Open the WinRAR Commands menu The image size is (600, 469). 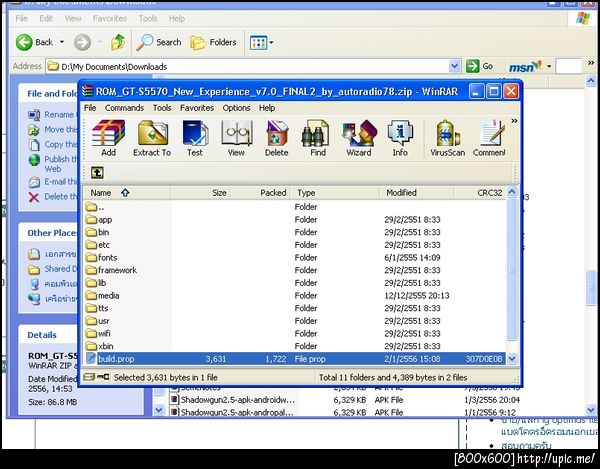click(x=124, y=108)
